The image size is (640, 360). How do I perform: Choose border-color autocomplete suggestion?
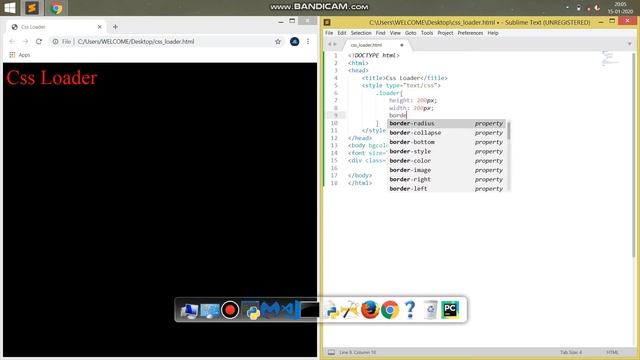click(447, 161)
